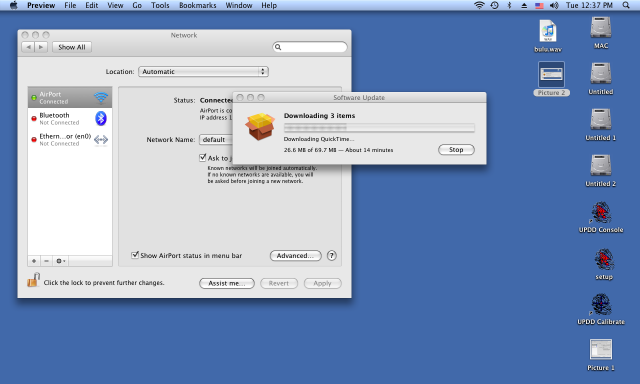This screenshot has height=384, width=640.
Task: Click the Software Update package box icon
Action: 260,127
